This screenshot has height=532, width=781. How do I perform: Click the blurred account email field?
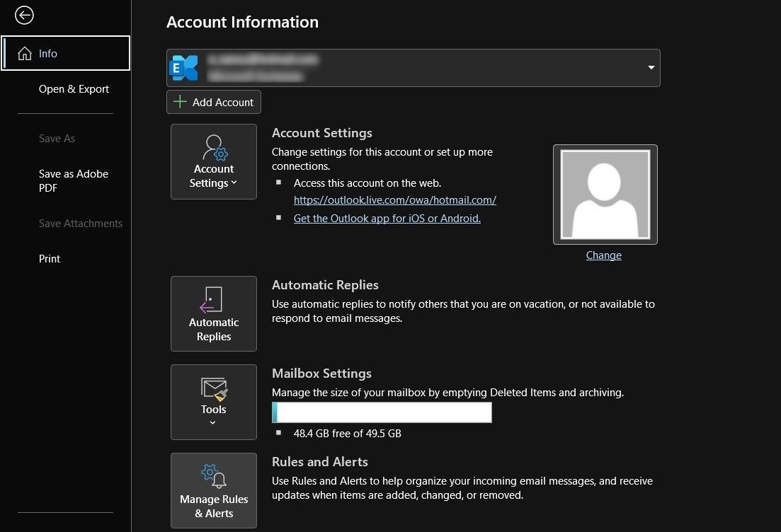click(414, 68)
